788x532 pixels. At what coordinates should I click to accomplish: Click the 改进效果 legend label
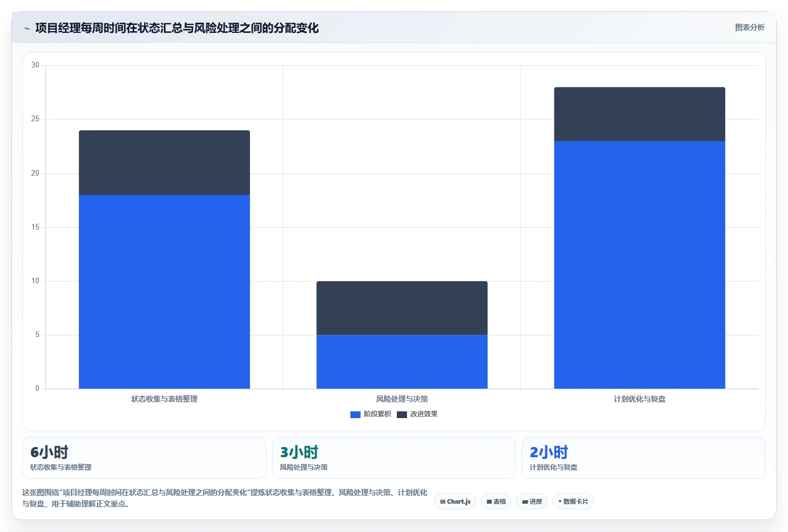click(x=424, y=414)
